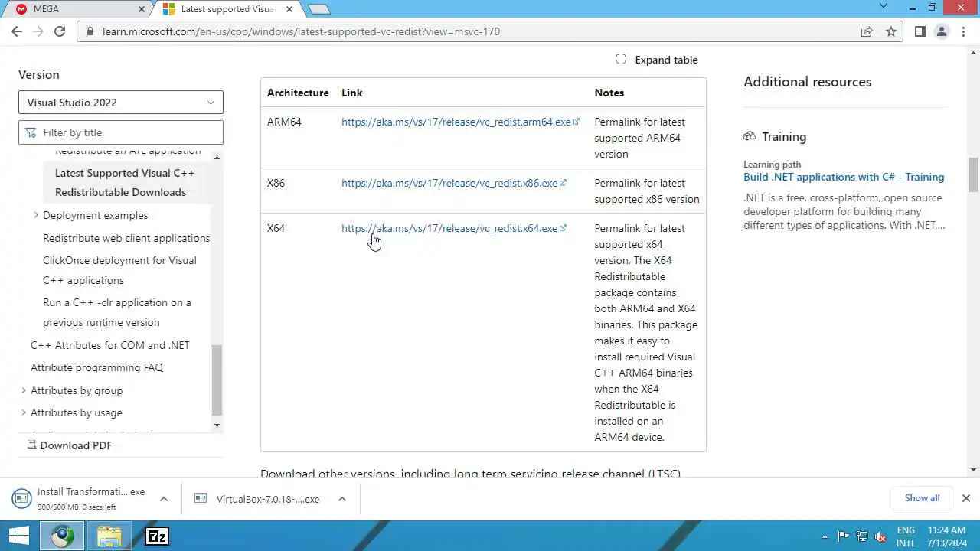Click Download PDF
This screenshot has height=551, width=980.
pos(69,445)
